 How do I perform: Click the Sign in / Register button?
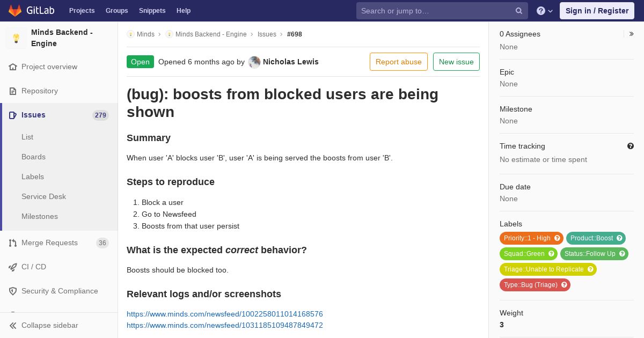click(x=597, y=11)
